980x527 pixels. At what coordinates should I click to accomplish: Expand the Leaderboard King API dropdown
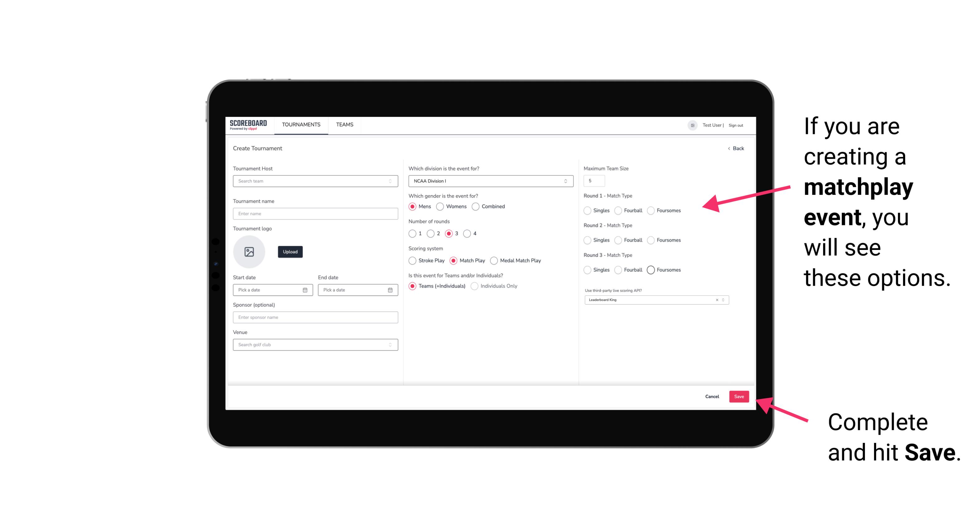click(x=722, y=300)
